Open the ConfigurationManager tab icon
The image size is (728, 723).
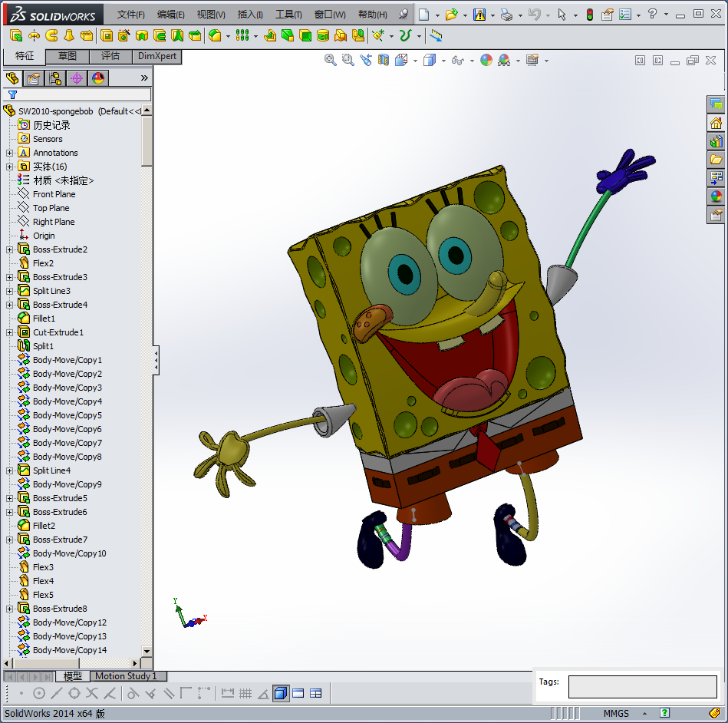click(x=55, y=78)
